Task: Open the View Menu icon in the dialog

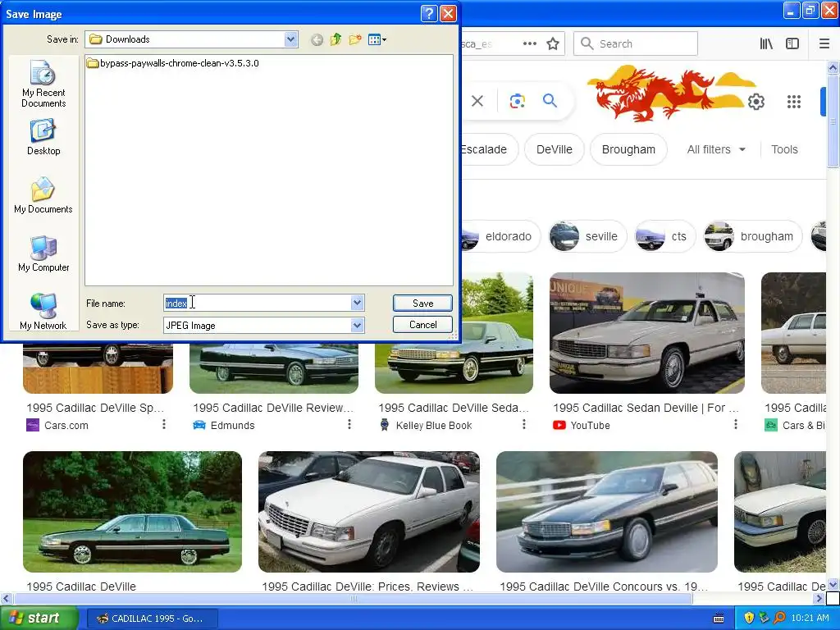Action: pyautogui.click(x=377, y=39)
